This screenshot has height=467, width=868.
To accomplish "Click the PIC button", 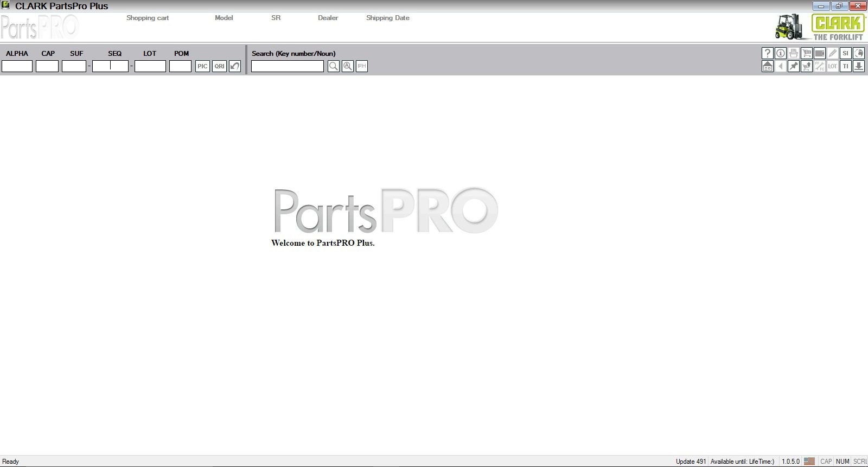I will pos(202,66).
